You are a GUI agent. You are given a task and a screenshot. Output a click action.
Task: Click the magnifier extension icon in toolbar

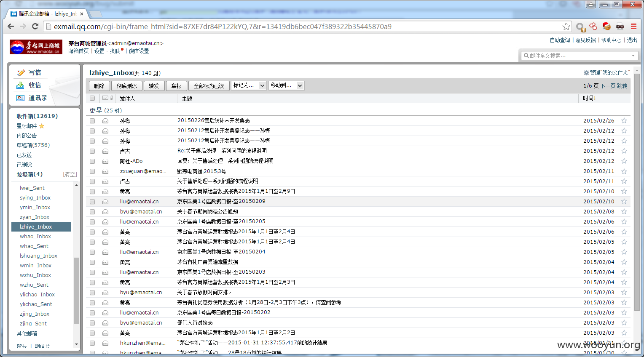point(580,27)
